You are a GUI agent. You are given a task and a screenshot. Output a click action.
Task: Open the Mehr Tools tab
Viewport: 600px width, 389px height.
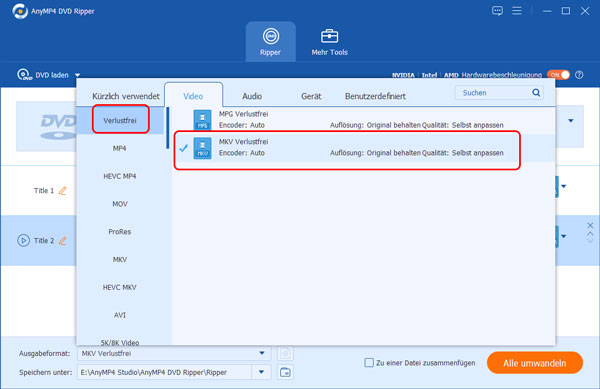point(329,42)
